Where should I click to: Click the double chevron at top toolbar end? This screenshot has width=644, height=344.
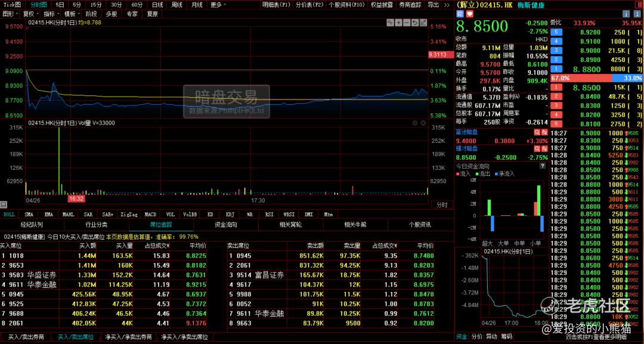(447, 5)
